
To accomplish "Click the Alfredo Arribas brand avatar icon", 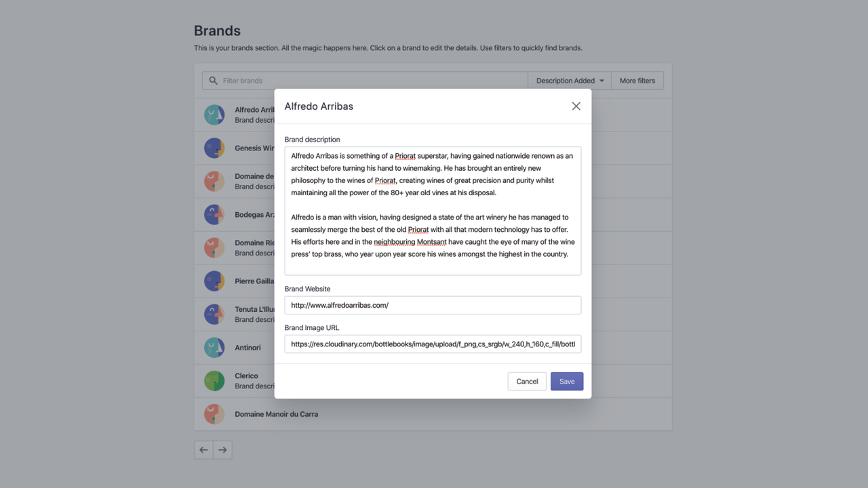I will coord(214,115).
